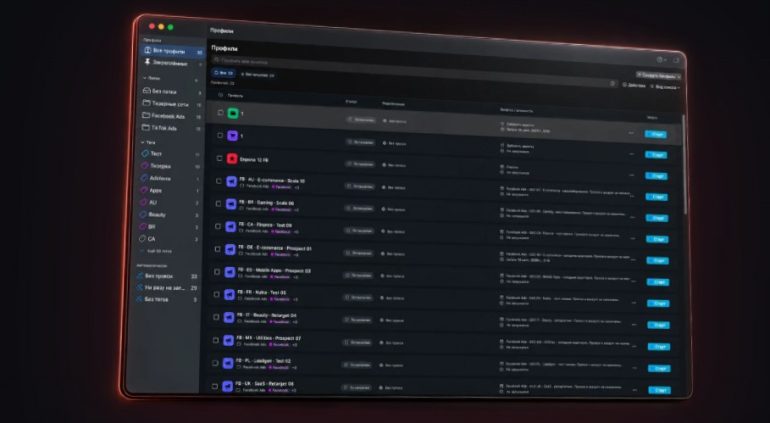Click megaphone icon of FB BR Gaming Scale 06
This screenshot has height=423, width=770.
231,204
